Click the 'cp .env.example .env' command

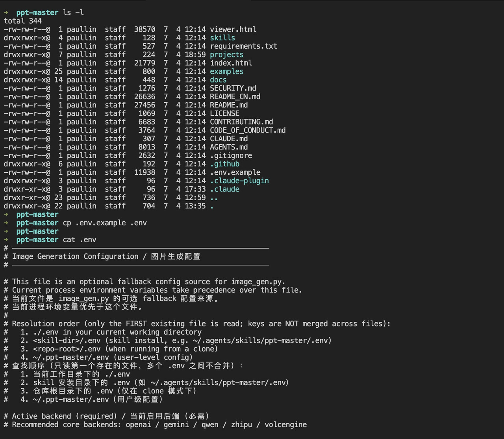(x=105, y=223)
